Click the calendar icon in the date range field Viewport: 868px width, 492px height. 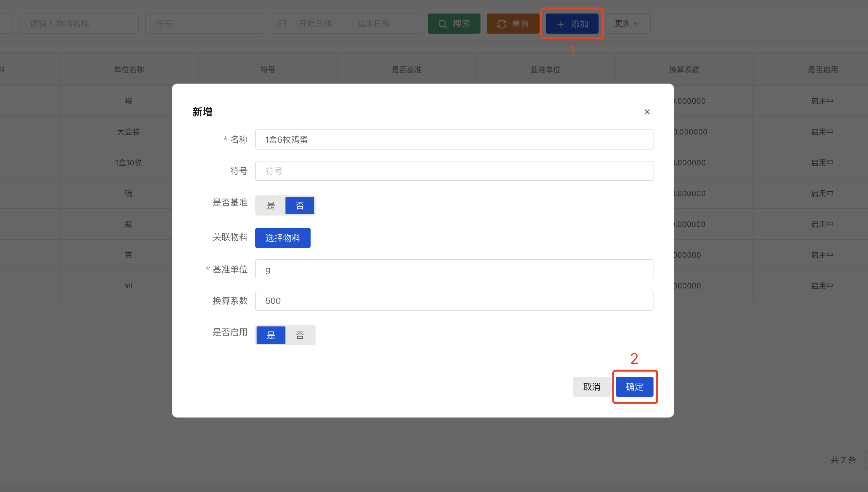(x=282, y=23)
